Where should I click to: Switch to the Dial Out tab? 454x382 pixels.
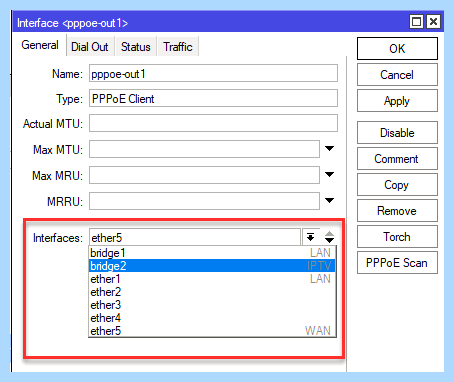(90, 47)
